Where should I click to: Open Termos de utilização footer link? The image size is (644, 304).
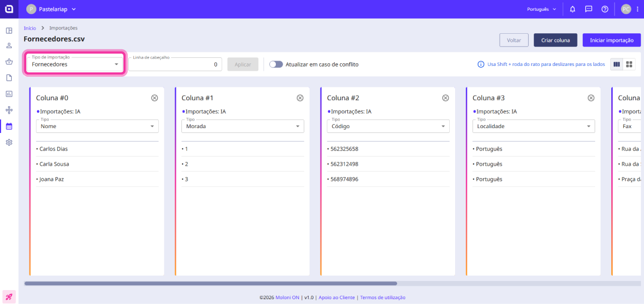pos(383,297)
